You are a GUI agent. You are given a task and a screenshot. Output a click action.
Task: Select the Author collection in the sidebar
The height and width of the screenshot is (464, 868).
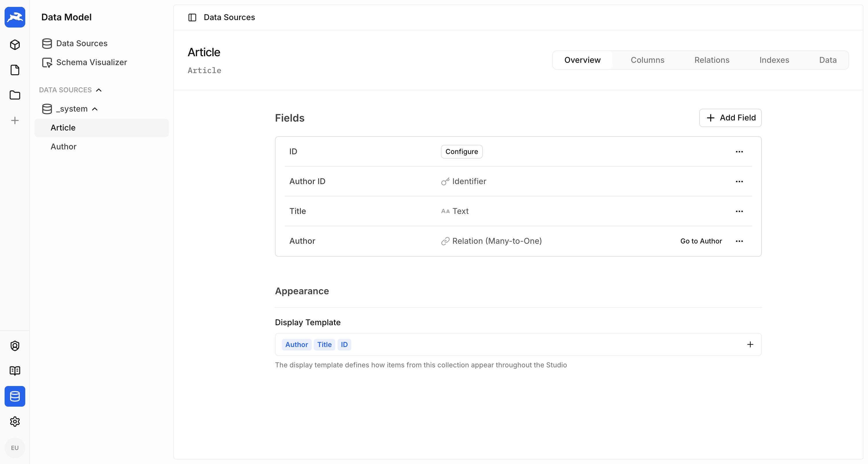tap(63, 147)
